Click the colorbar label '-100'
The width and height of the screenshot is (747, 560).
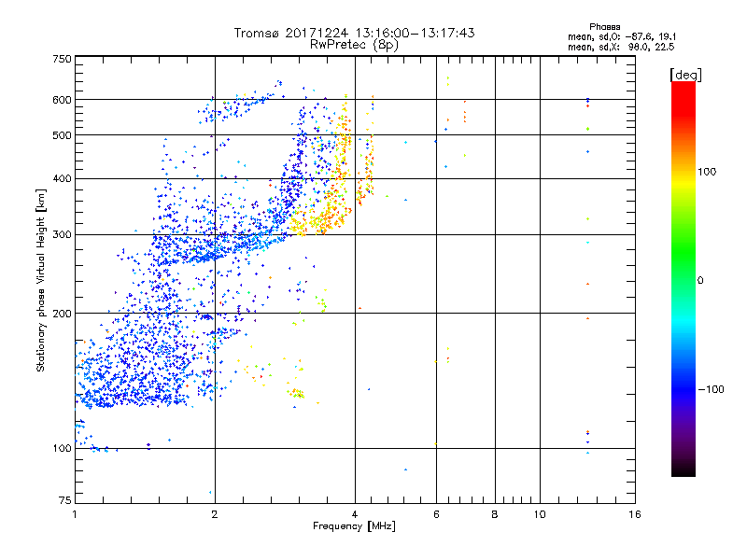(x=711, y=389)
